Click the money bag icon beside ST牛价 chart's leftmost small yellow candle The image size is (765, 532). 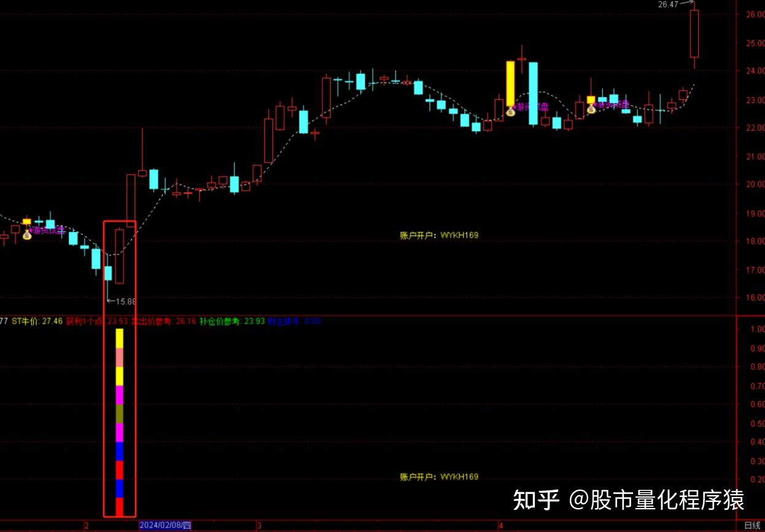click(x=27, y=234)
